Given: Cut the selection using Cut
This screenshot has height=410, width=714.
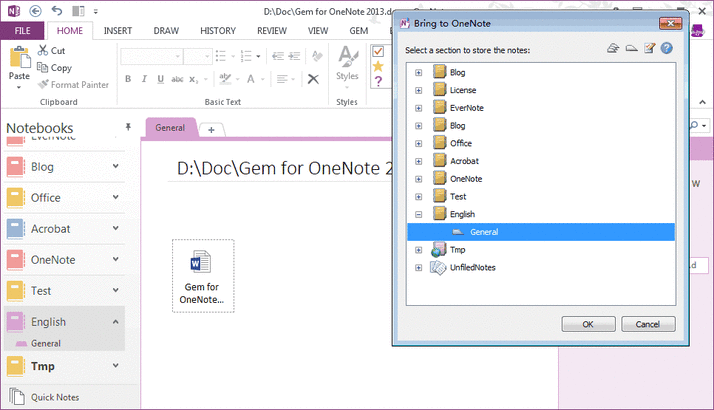Looking at the screenshot, I should [x=52, y=51].
